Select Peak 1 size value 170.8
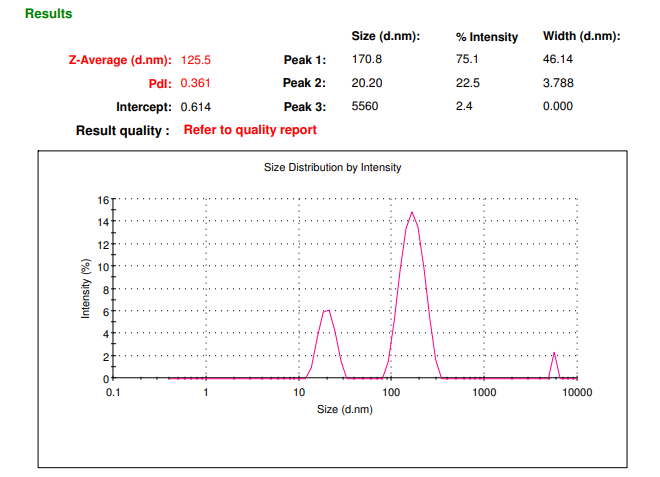 tap(367, 60)
